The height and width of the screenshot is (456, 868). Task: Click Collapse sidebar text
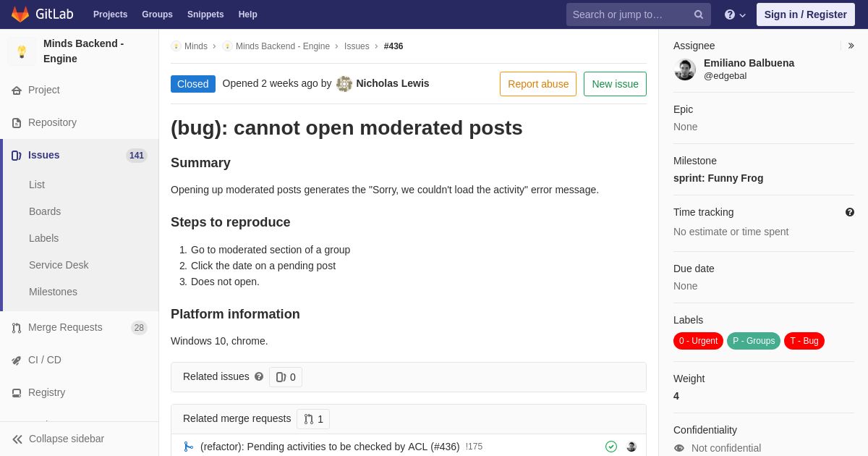tap(67, 439)
